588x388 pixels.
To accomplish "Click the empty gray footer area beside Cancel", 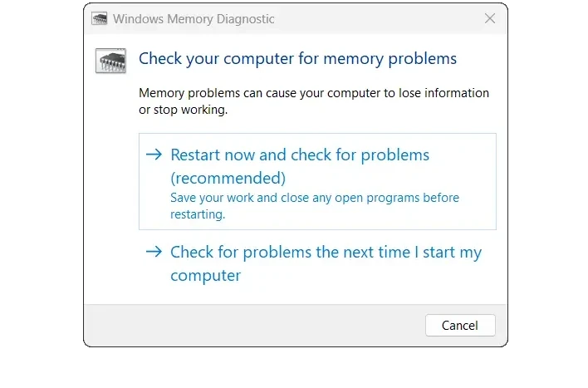I will click(x=254, y=326).
